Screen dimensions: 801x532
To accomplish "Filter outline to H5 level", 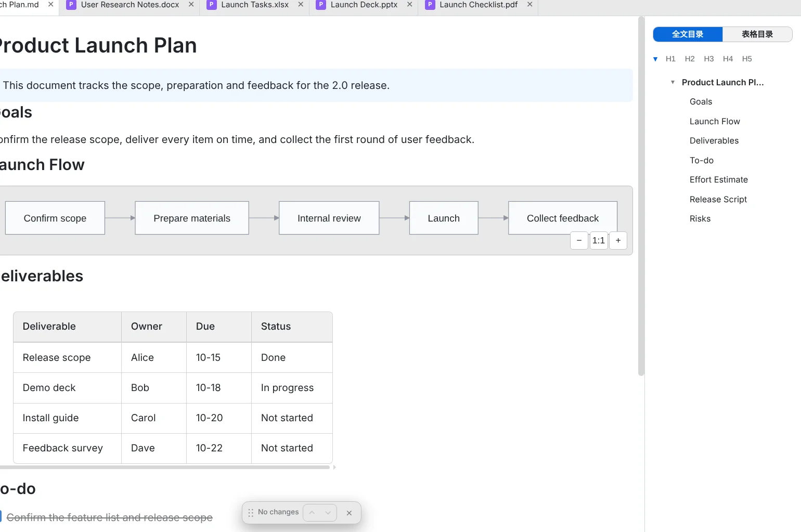I will pyautogui.click(x=747, y=59).
